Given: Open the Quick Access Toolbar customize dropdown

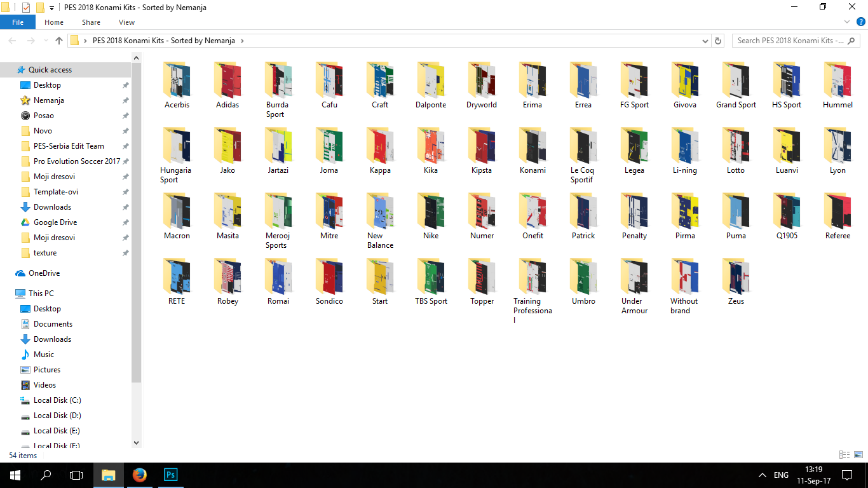Looking at the screenshot, I should coord(51,8).
